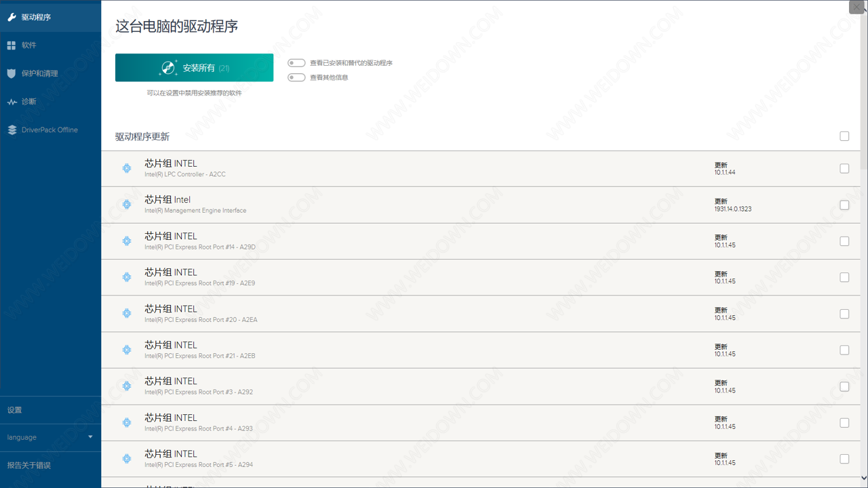Click label text 查看已安装和替代的驱动程序

pyautogui.click(x=351, y=63)
